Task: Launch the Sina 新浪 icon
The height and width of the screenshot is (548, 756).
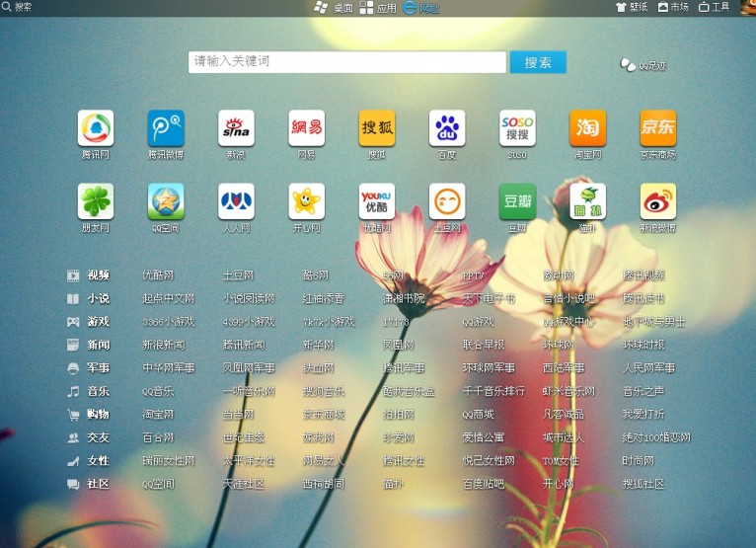Action: (x=236, y=128)
